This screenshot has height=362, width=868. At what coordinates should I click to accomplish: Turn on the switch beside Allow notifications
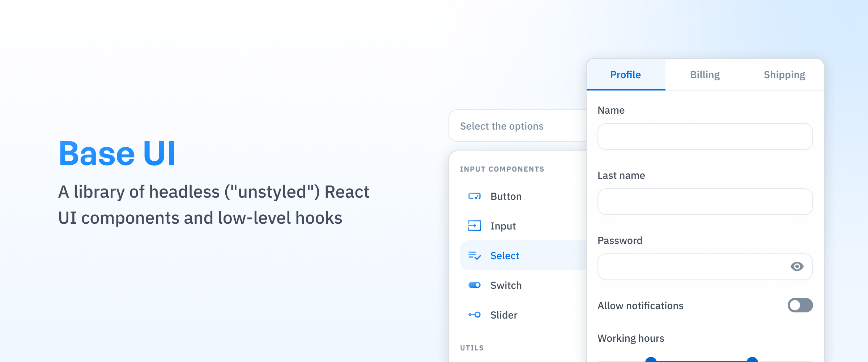[x=800, y=306]
